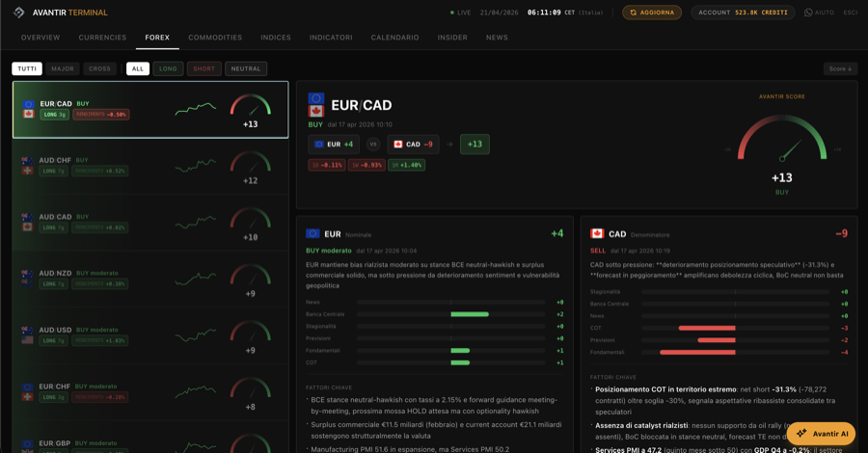Screen dimensions: 868x453
Task: Click the +13 combined score chip
Action: coord(475,145)
